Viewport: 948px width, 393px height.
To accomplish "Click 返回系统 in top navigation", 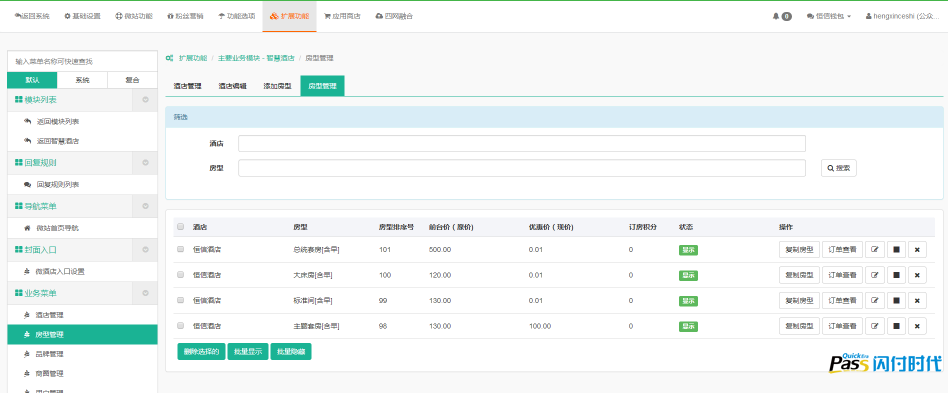I will click(32, 16).
